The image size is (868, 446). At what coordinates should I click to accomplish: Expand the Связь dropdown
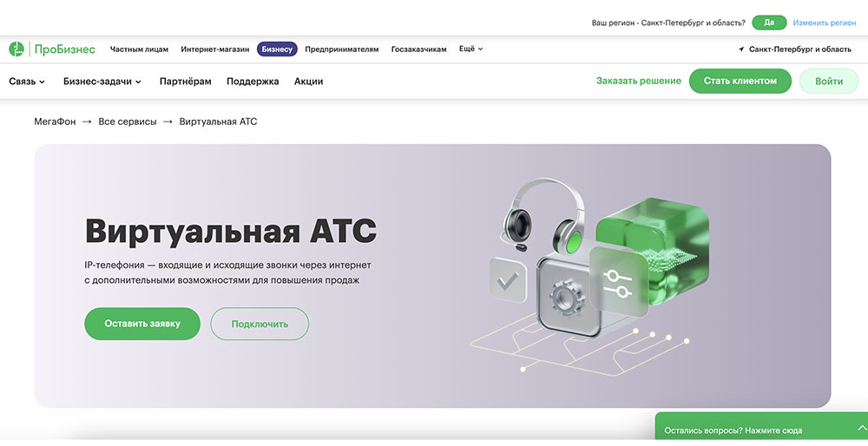coord(27,82)
